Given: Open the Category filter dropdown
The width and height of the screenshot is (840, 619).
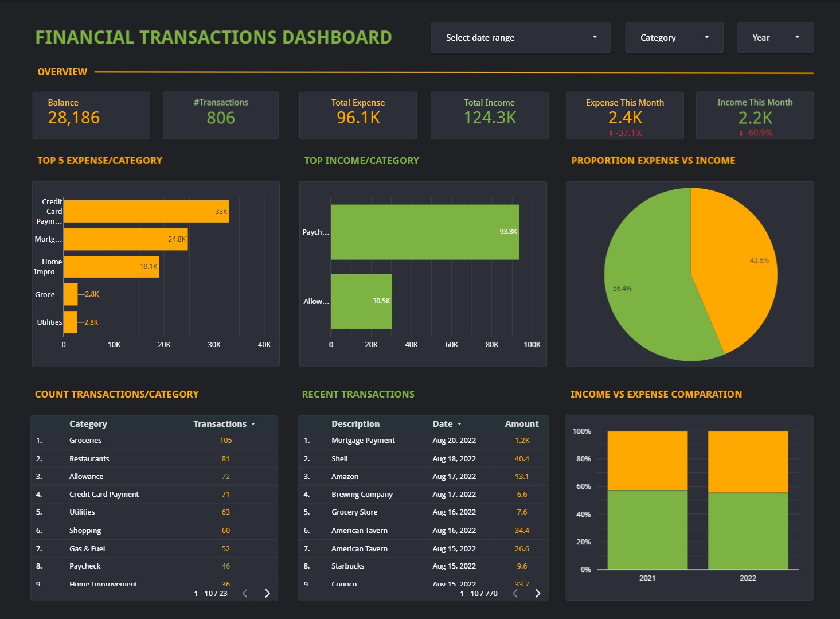Looking at the screenshot, I should point(674,37).
